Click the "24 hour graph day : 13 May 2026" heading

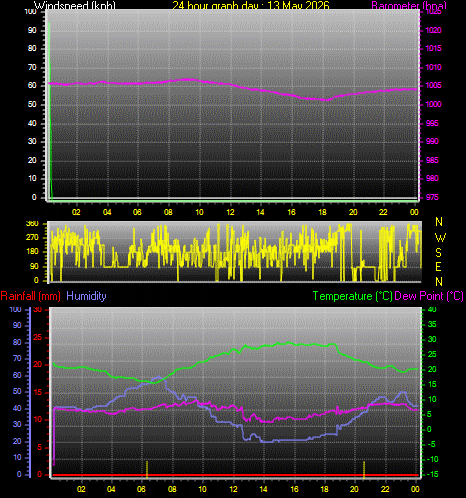pos(251,5)
